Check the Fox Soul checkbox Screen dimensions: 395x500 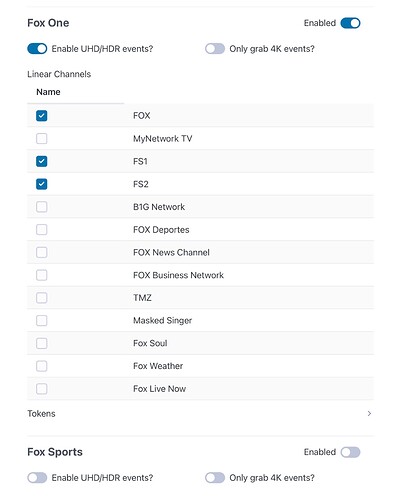coord(42,343)
